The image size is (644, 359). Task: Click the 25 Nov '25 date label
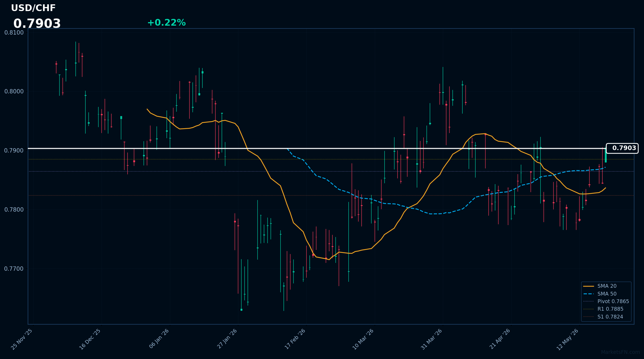(22, 340)
